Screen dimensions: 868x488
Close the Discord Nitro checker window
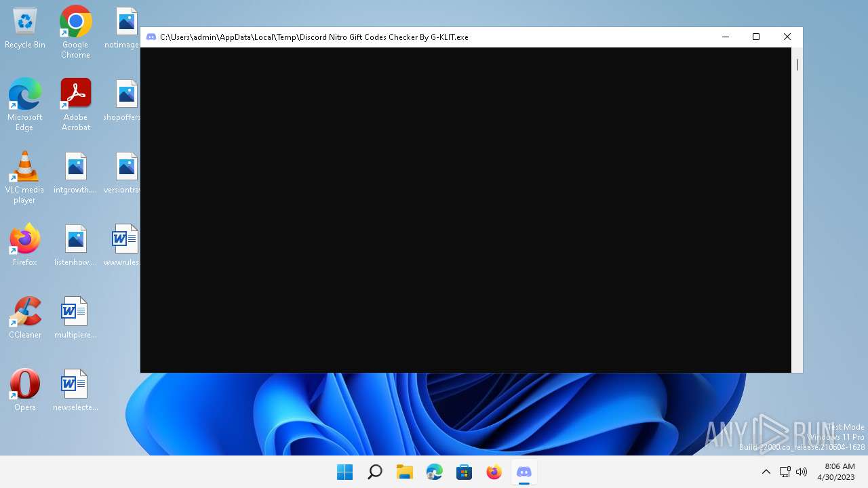coord(787,37)
